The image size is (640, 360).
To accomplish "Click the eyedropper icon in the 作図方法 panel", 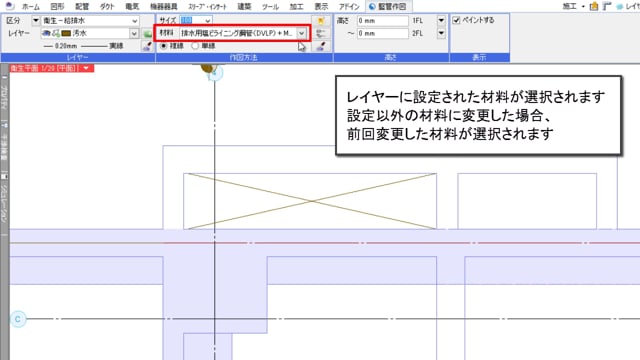I will [x=321, y=46].
